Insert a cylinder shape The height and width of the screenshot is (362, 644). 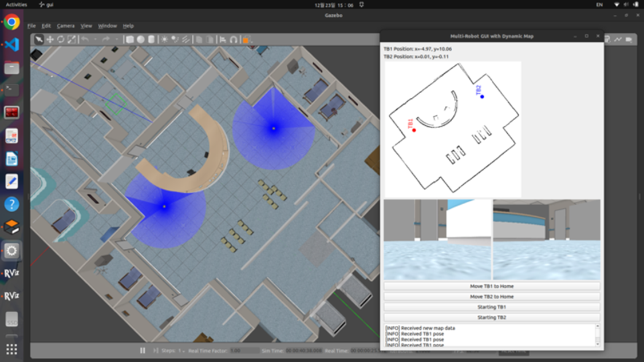coord(151,40)
